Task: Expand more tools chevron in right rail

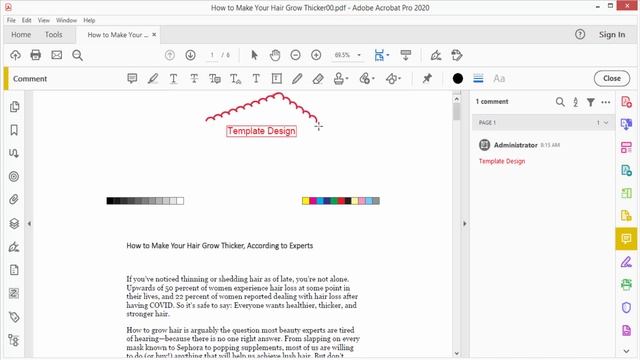Action: tap(626, 351)
